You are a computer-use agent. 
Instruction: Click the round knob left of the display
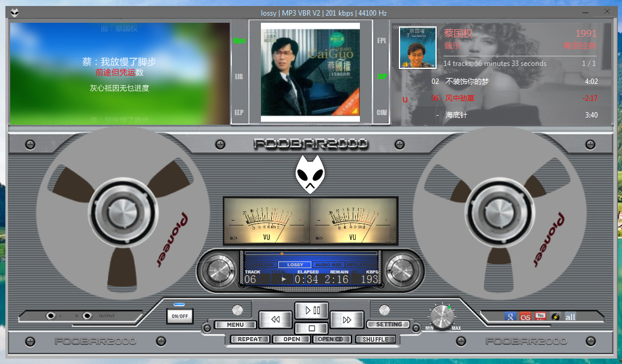pyautogui.click(x=218, y=272)
